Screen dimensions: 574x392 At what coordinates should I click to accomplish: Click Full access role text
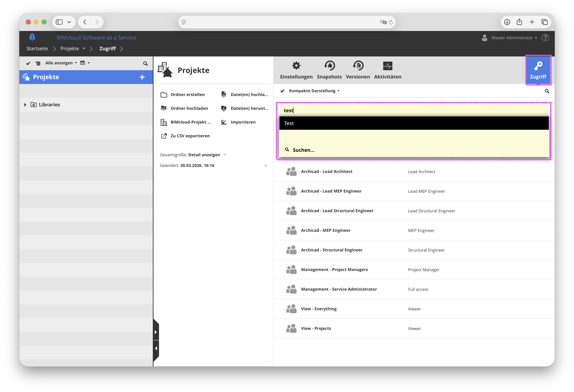click(x=418, y=289)
